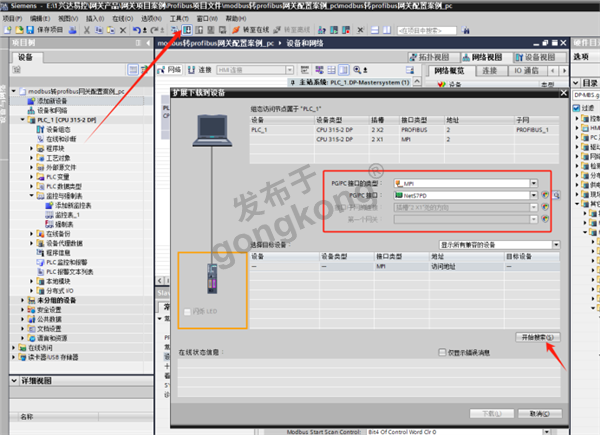Click the 下载(L) download button
Image resolution: width=600 pixels, height=435 pixels.
[492, 414]
